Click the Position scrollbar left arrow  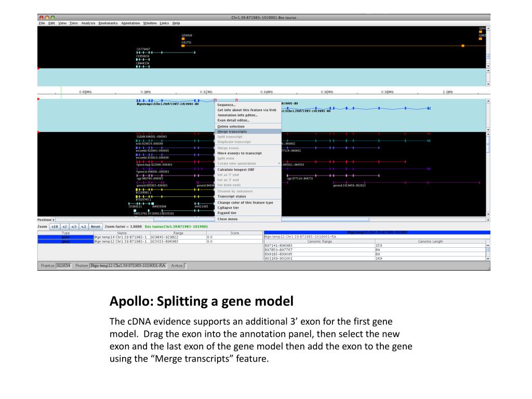pyautogui.click(x=54, y=220)
